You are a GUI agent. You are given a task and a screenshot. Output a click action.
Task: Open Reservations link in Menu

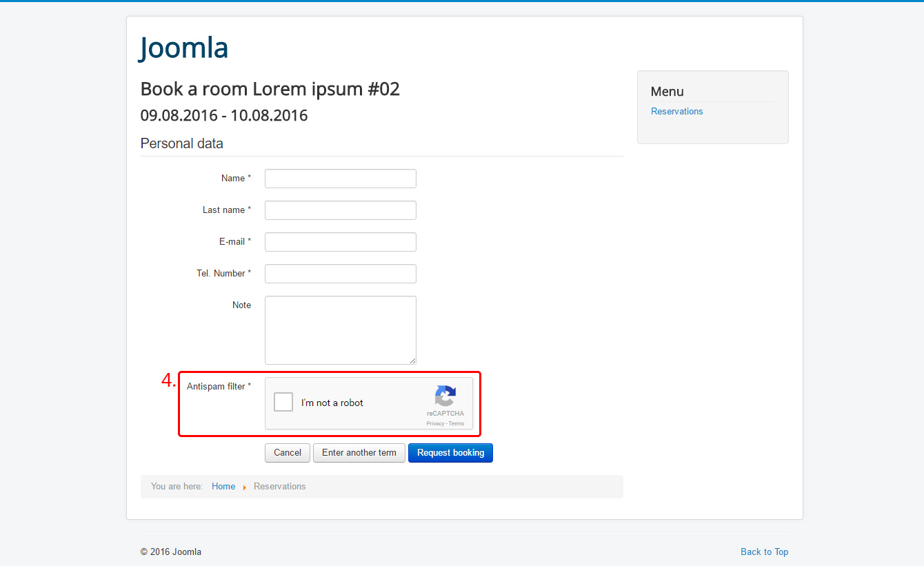tap(677, 111)
